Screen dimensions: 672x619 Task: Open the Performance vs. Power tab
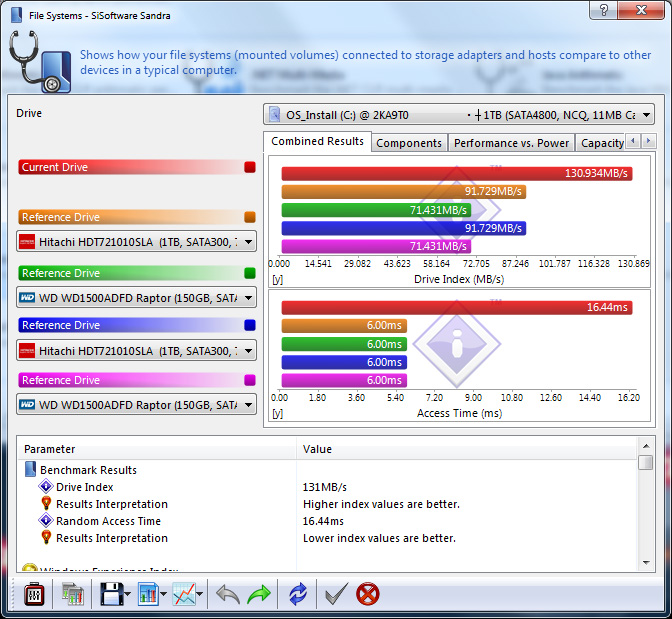pyautogui.click(x=511, y=143)
